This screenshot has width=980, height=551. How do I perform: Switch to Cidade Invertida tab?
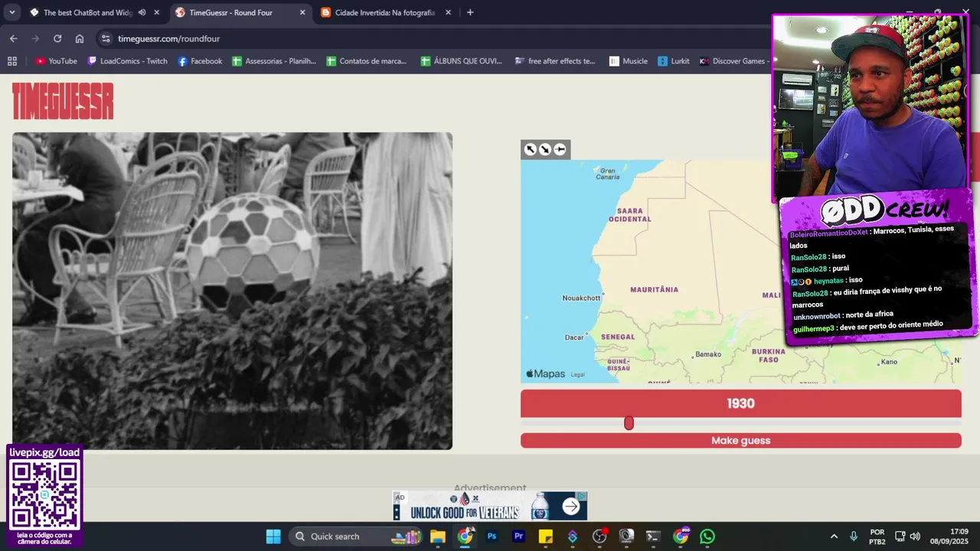384,12
